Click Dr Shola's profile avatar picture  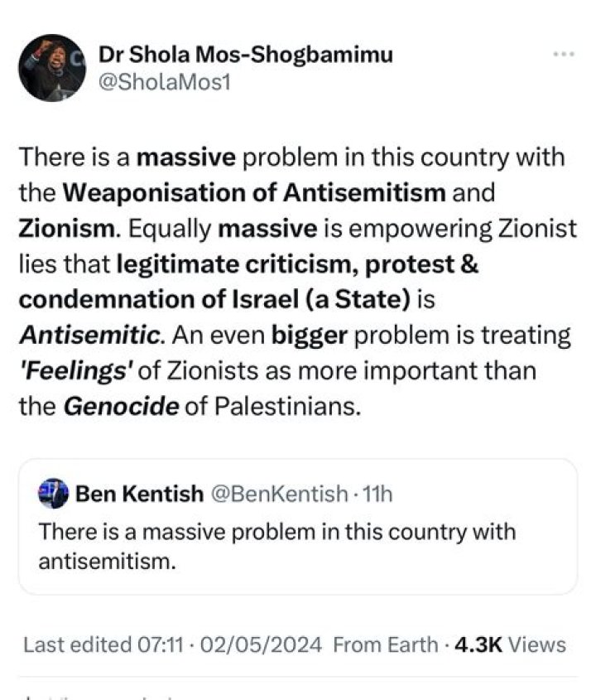coord(51,67)
